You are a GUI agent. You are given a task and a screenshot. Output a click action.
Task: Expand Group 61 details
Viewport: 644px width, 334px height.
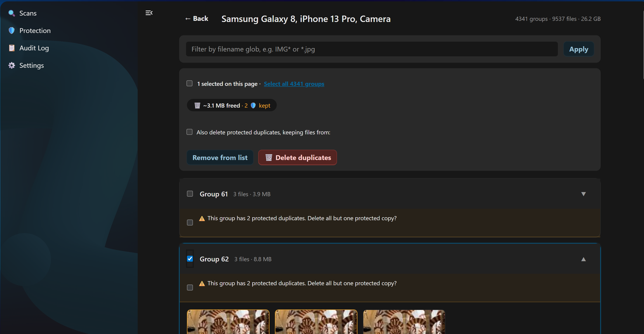(x=584, y=194)
